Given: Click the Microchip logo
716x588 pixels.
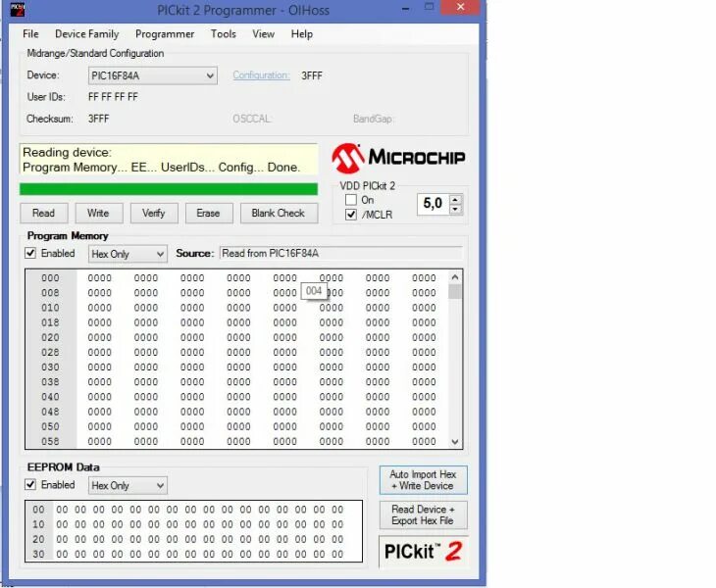Looking at the screenshot, I should click(x=398, y=158).
